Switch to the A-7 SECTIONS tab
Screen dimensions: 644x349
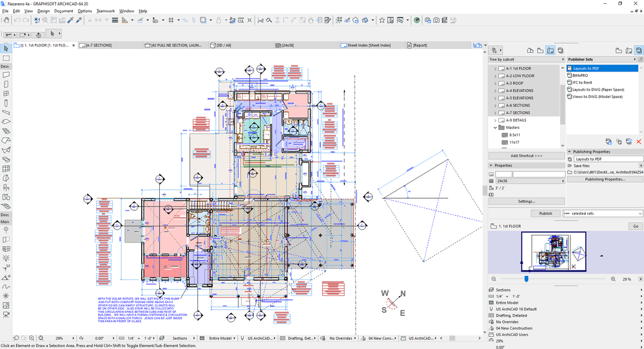111,45
